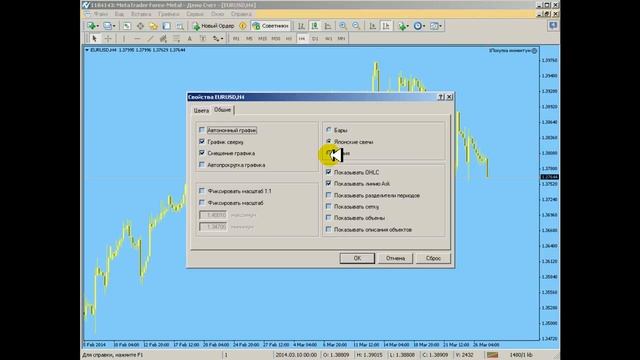Select the crosshair tool
Screen dimensions: 640x360
point(108,39)
